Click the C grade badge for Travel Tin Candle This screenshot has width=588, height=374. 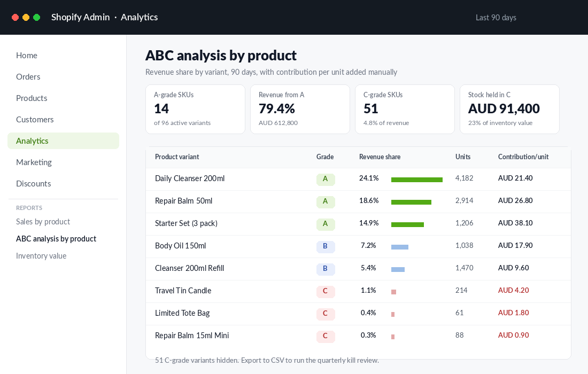pos(326,292)
